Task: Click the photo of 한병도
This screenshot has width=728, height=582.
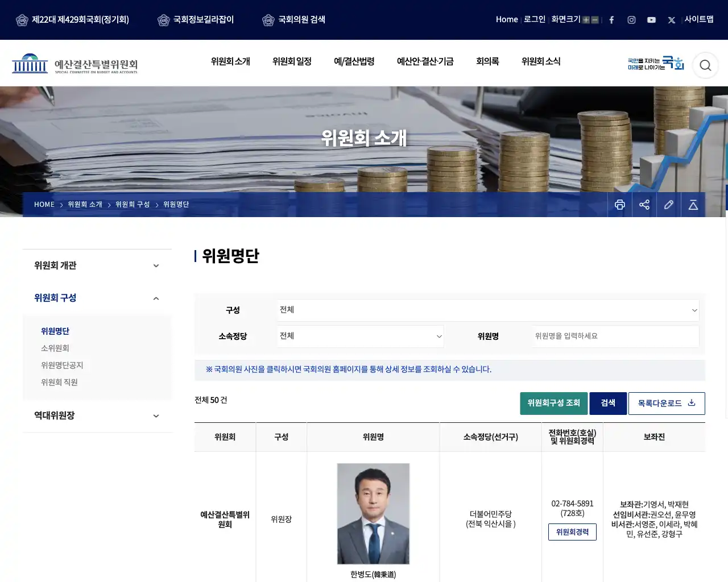Action: [x=373, y=514]
